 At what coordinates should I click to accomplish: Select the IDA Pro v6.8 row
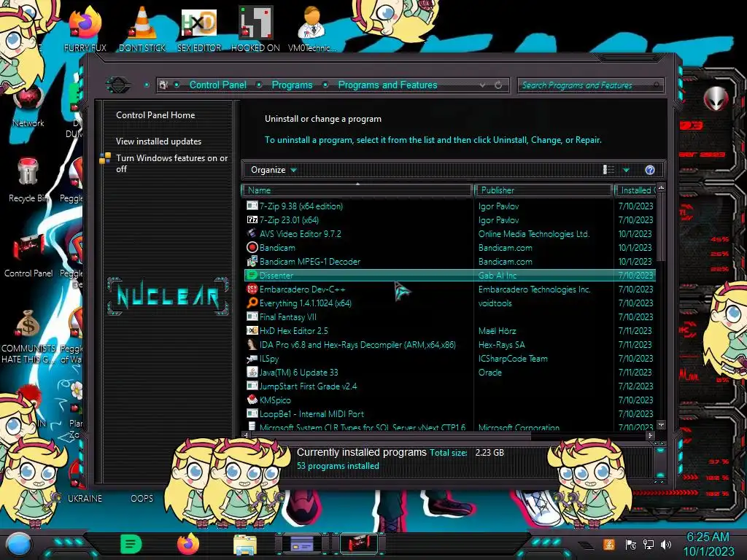pos(449,344)
